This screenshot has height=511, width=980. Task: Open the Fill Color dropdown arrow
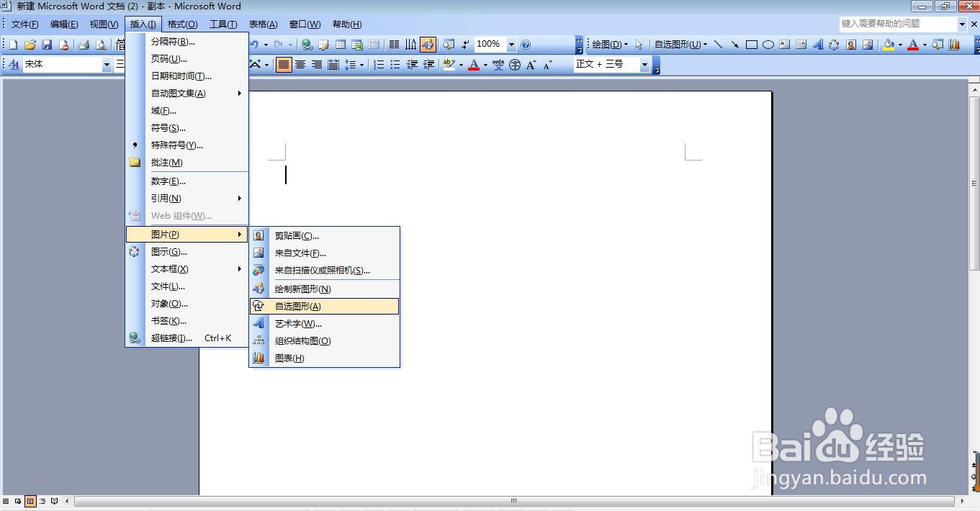click(900, 45)
